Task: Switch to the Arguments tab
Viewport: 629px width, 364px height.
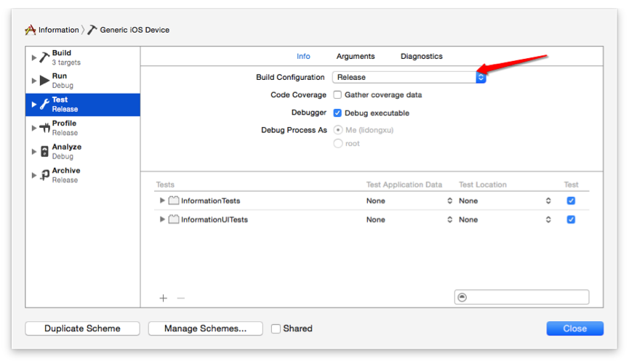Action: 356,57
